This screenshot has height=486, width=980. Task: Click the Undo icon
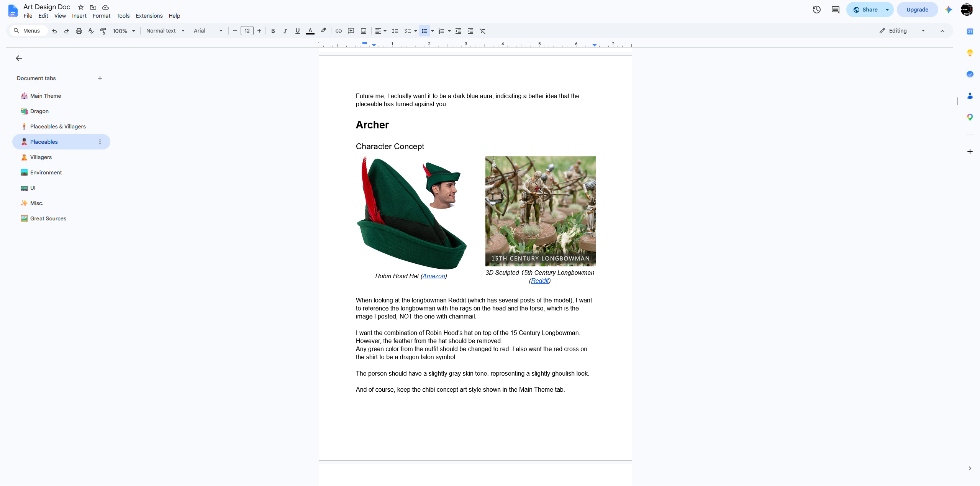point(54,31)
